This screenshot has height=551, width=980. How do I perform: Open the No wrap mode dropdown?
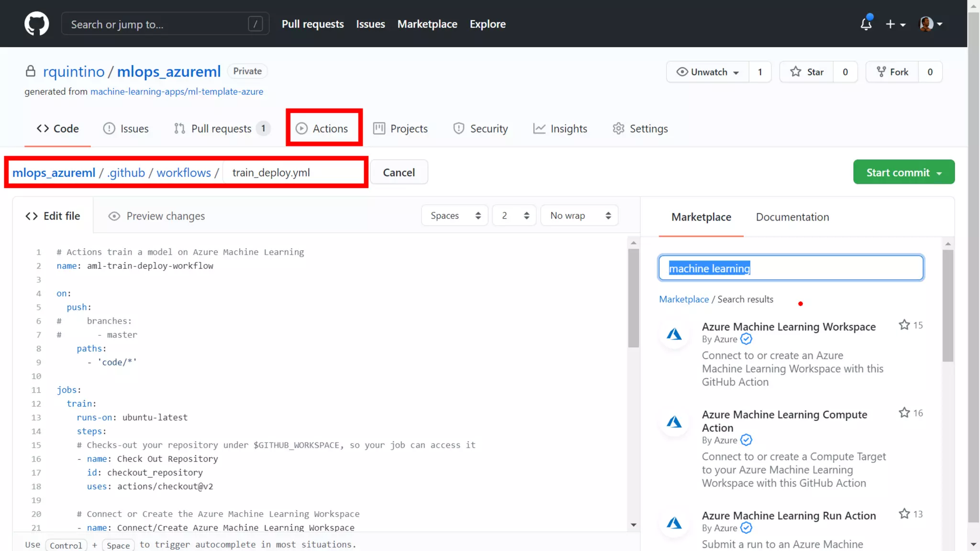click(579, 216)
